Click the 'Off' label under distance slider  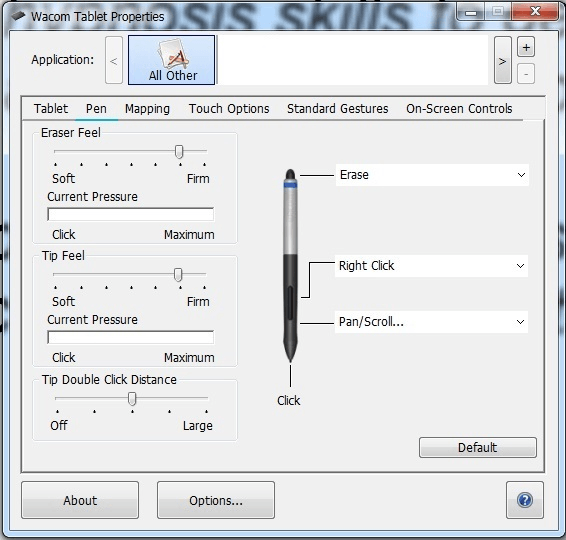pos(58,426)
